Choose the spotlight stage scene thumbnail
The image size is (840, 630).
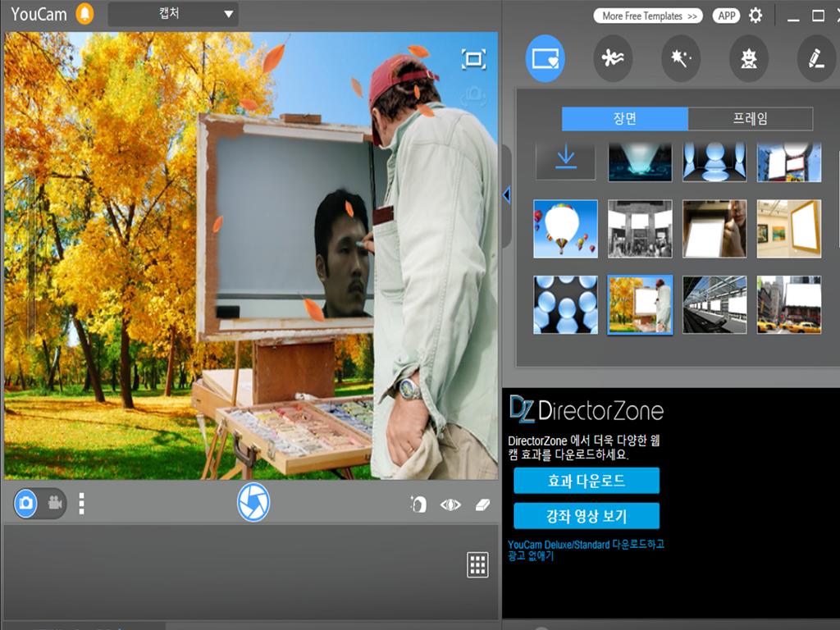pos(640,162)
